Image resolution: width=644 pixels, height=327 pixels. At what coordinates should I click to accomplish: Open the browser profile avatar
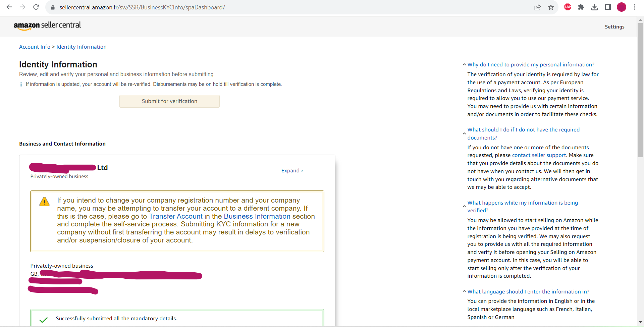(622, 7)
